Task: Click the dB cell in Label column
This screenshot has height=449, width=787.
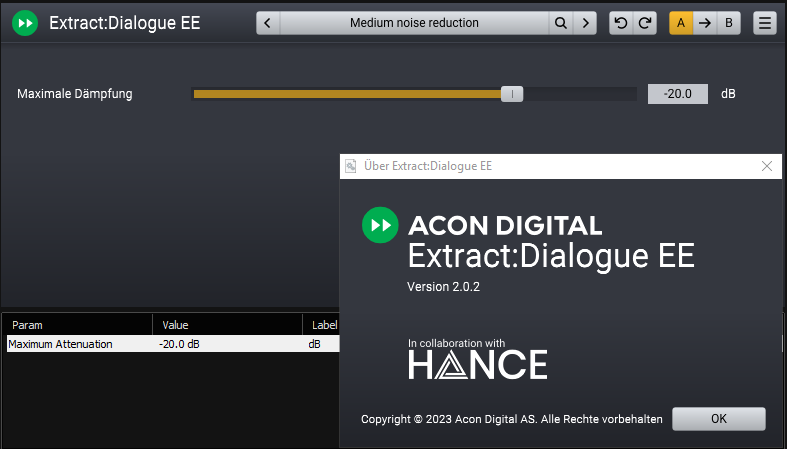Action: [x=315, y=344]
